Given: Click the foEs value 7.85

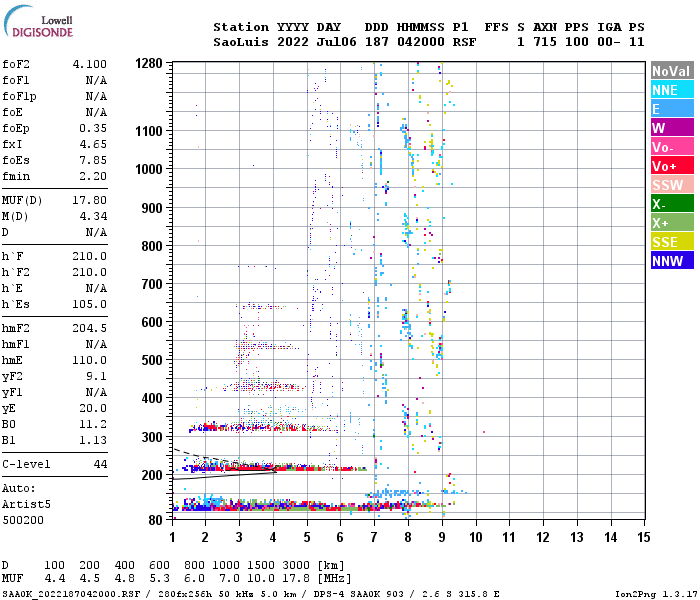Looking at the screenshot, I should 93,160.
